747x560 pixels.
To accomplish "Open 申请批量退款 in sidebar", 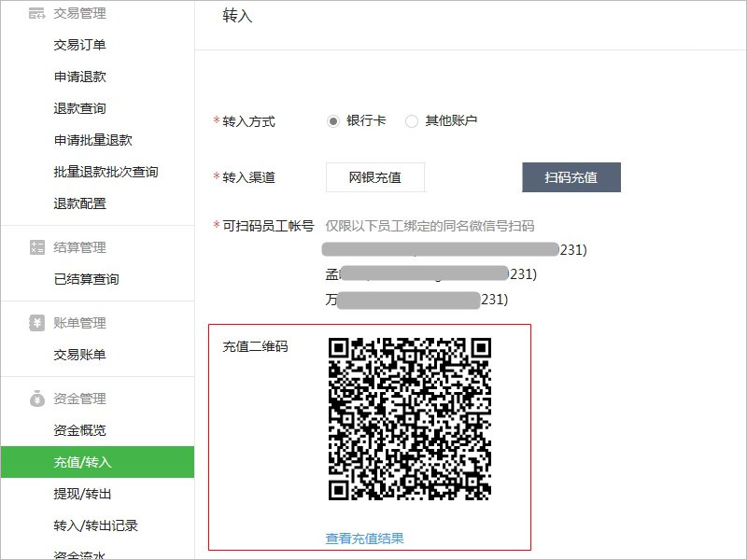I will [x=92, y=140].
